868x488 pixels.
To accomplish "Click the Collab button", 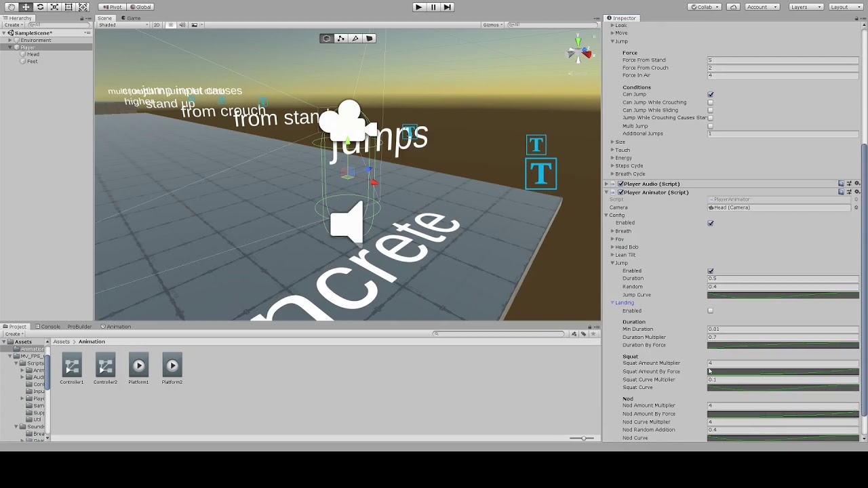I will (x=704, y=7).
